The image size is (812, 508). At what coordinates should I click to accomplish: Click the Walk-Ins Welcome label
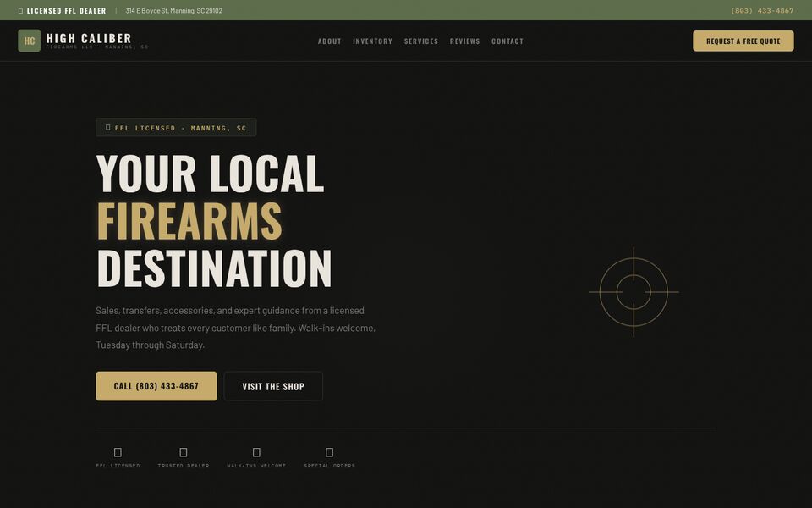(256, 466)
